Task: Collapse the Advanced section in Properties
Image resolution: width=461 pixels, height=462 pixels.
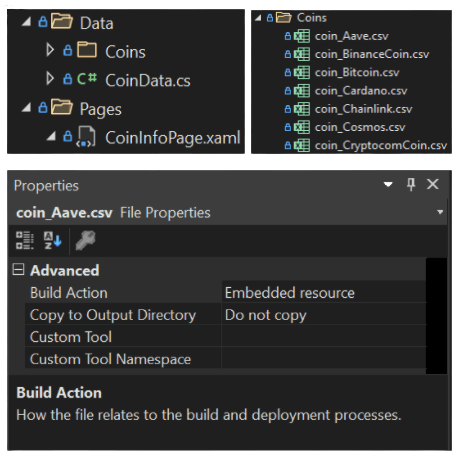Action: pyautogui.click(x=18, y=269)
